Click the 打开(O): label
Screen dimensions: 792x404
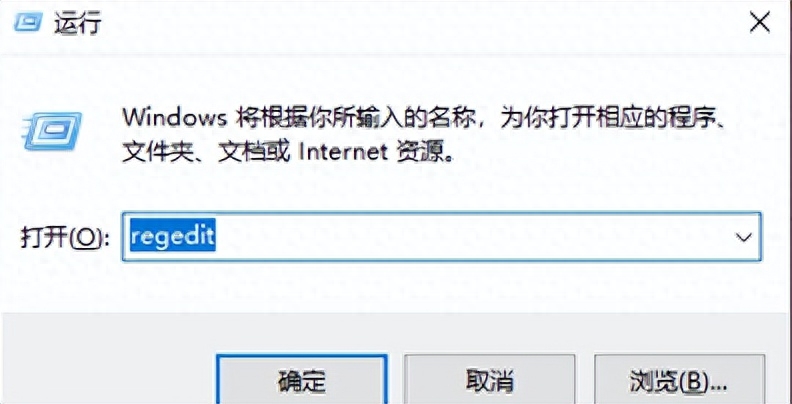tap(65, 237)
